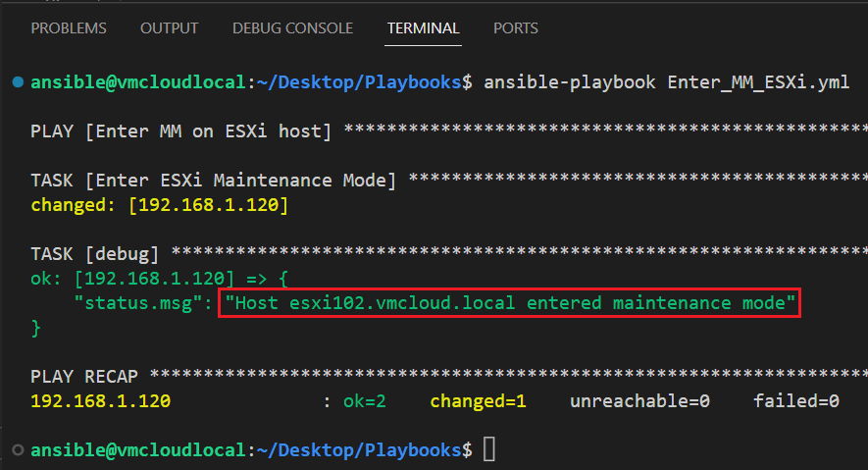Focus the terminal cursor at the final prompt
The width and height of the screenshot is (868, 470).
coord(489,450)
